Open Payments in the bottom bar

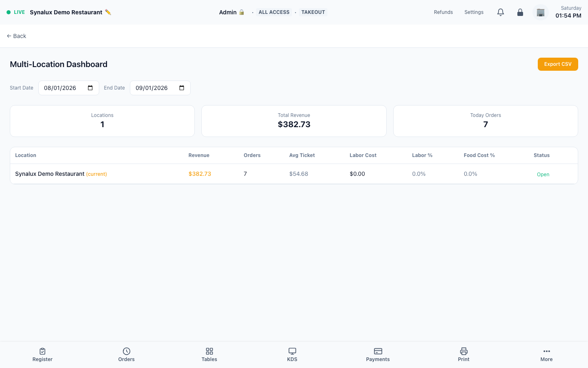tap(378, 355)
